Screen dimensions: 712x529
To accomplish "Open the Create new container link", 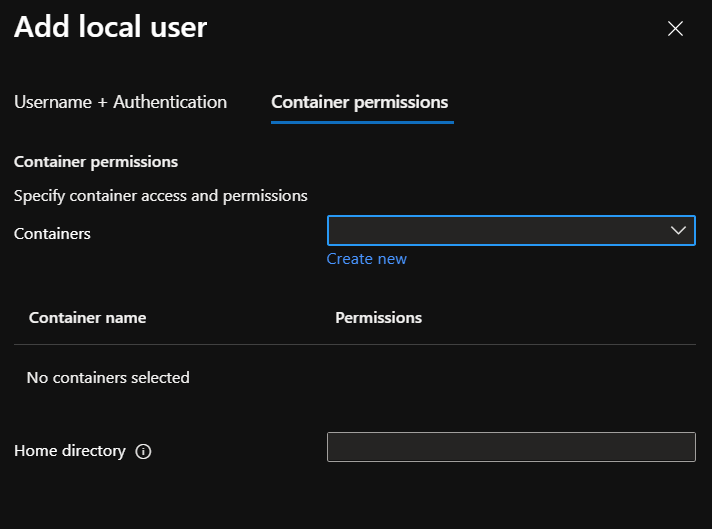I will pyautogui.click(x=366, y=259).
